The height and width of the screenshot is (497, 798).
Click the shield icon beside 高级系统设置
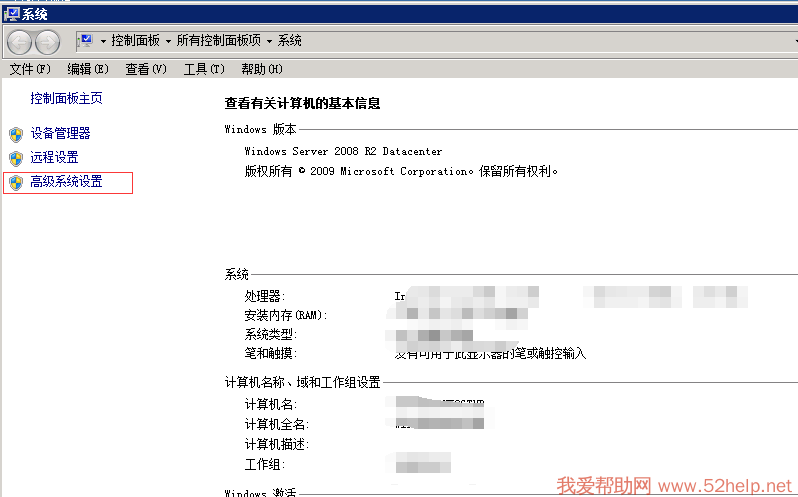point(15,183)
